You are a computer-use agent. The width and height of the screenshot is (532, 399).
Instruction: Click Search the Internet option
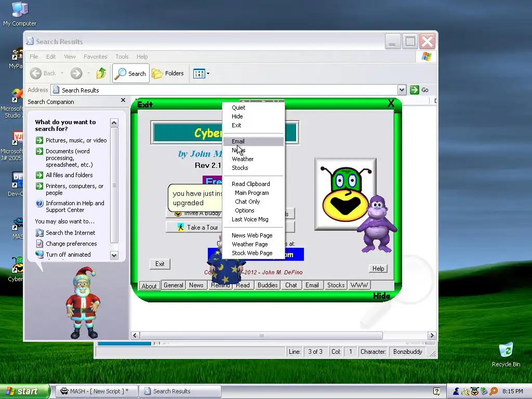point(70,233)
